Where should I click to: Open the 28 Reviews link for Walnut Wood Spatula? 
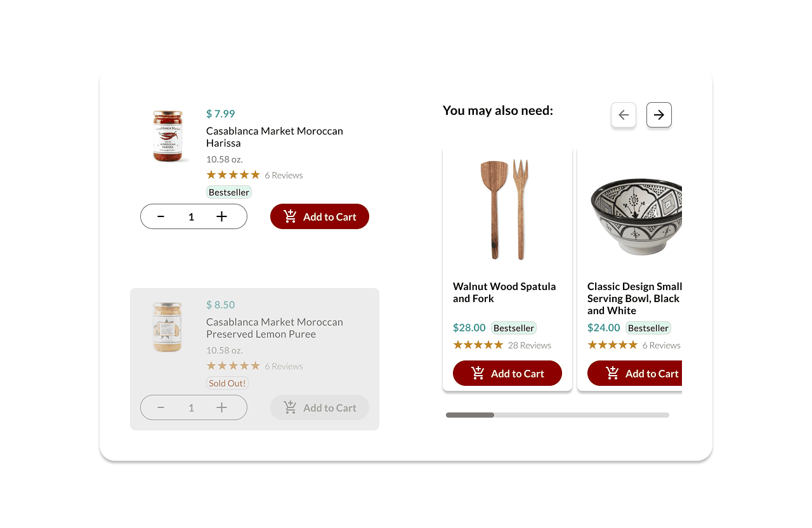[x=530, y=345]
